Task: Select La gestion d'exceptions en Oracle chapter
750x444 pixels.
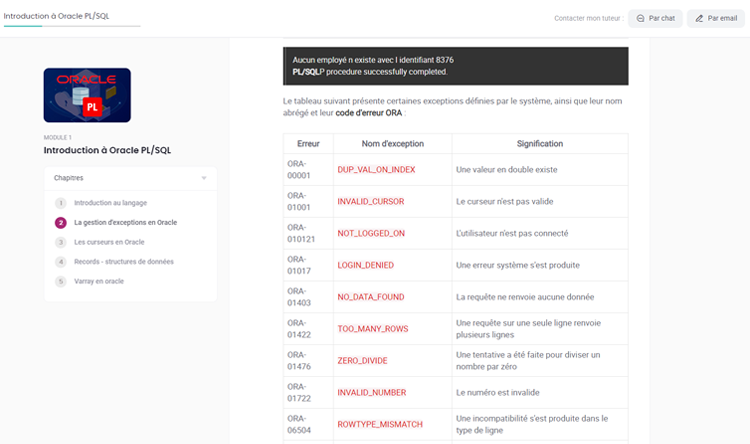Action: [125, 222]
